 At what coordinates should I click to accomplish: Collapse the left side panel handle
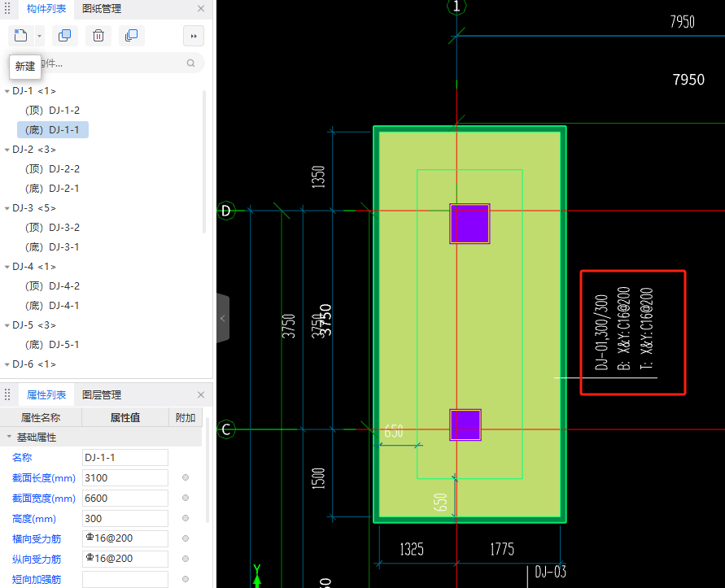pos(223,318)
